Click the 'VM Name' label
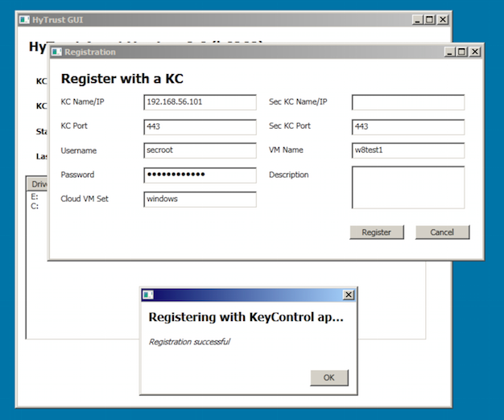The width and height of the screenshot is (504, 420). (286, 150)
